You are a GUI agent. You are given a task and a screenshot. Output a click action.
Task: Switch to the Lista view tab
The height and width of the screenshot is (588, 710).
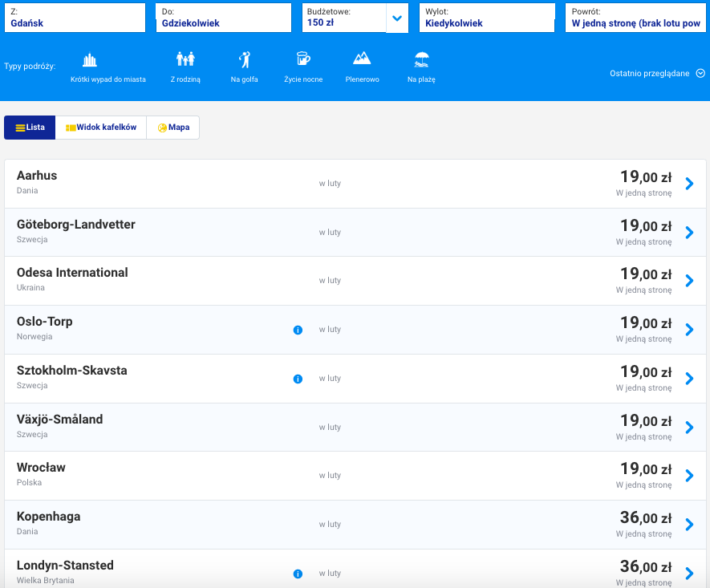tap(30, 128)
